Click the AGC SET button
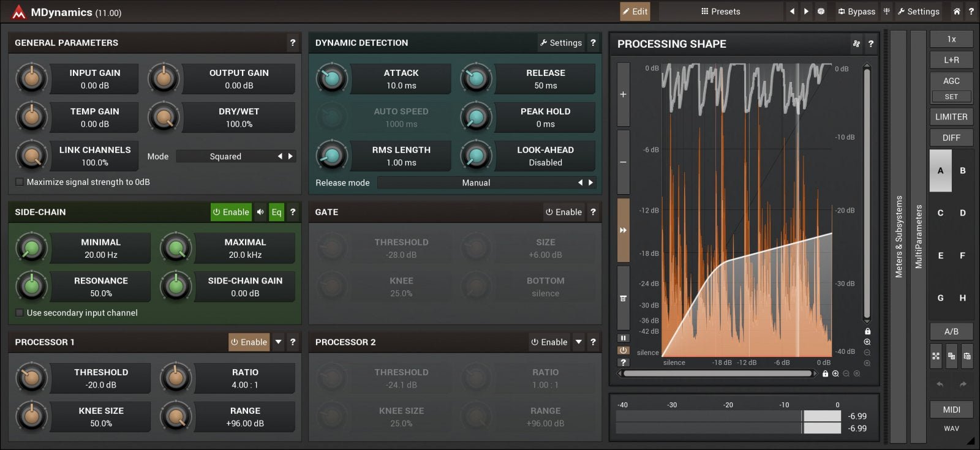 (951, 97)
